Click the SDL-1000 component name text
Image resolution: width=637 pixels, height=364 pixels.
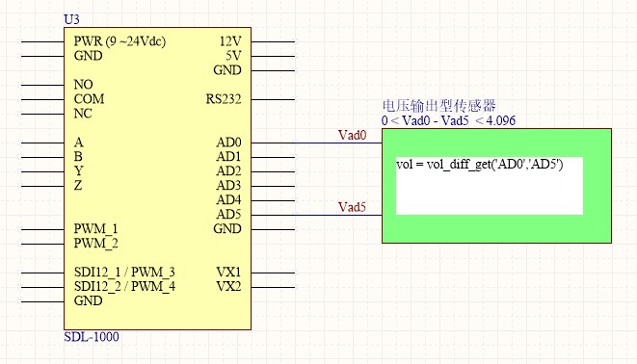(92, 337)
